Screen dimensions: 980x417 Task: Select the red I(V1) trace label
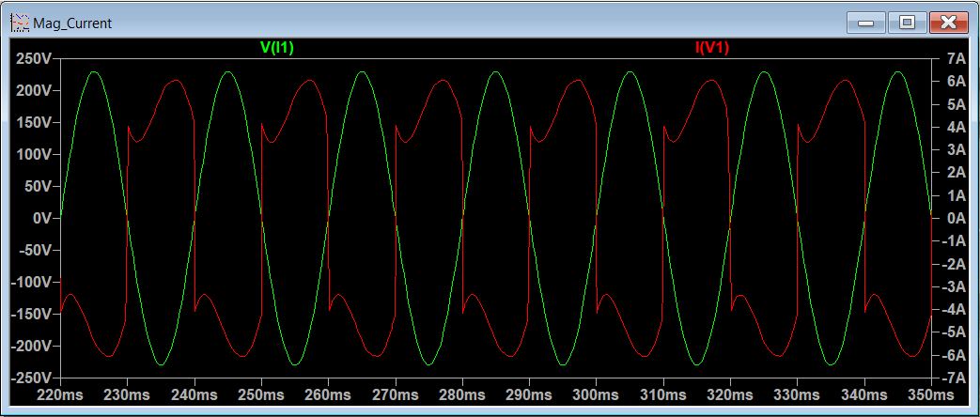(712, 48)
